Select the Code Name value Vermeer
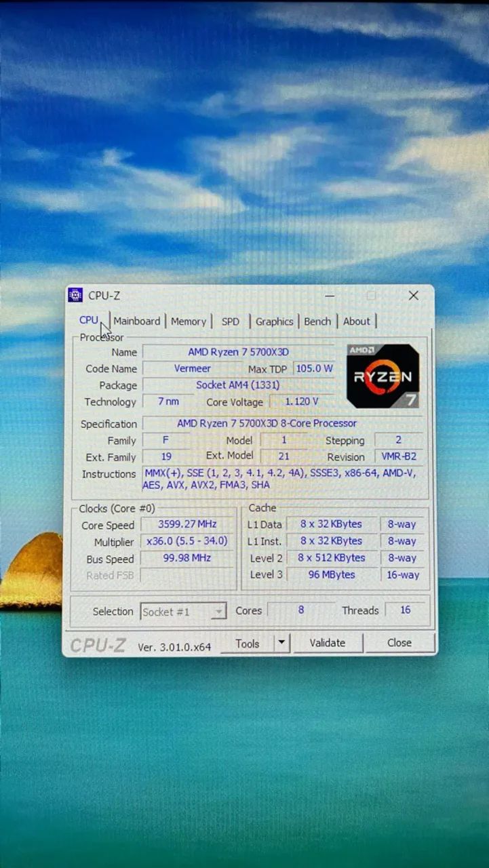 coord(192,368)
